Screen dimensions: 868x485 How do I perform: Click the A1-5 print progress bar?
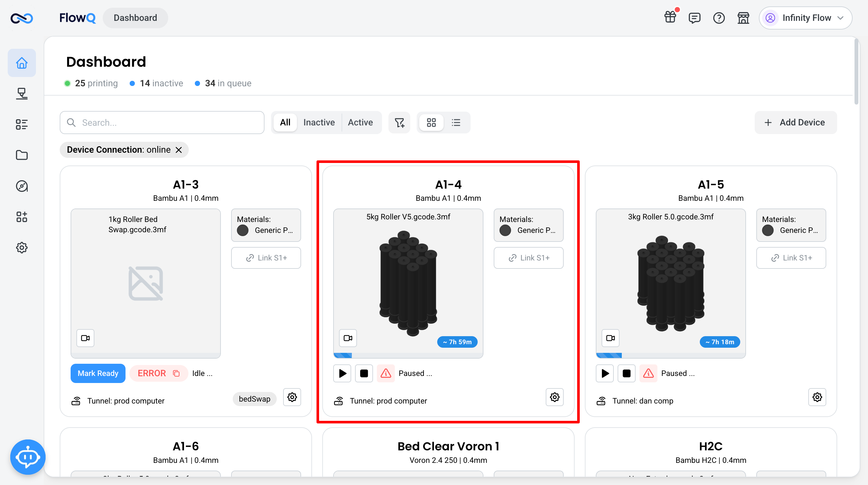pyautogui.click(x=671, y=355)
